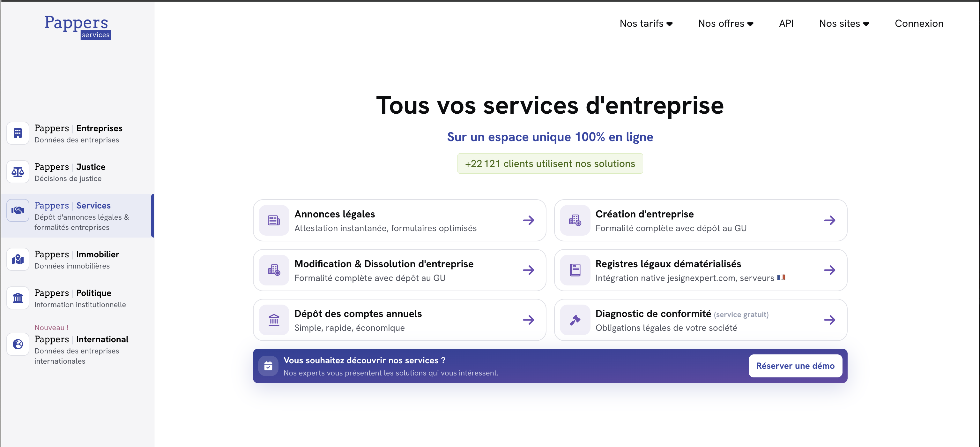Image resolution: width=980 pixels, height=447 pixels.
Task: Click the arrow on Création d'entreprise card
Action: (x=830, y=220)
